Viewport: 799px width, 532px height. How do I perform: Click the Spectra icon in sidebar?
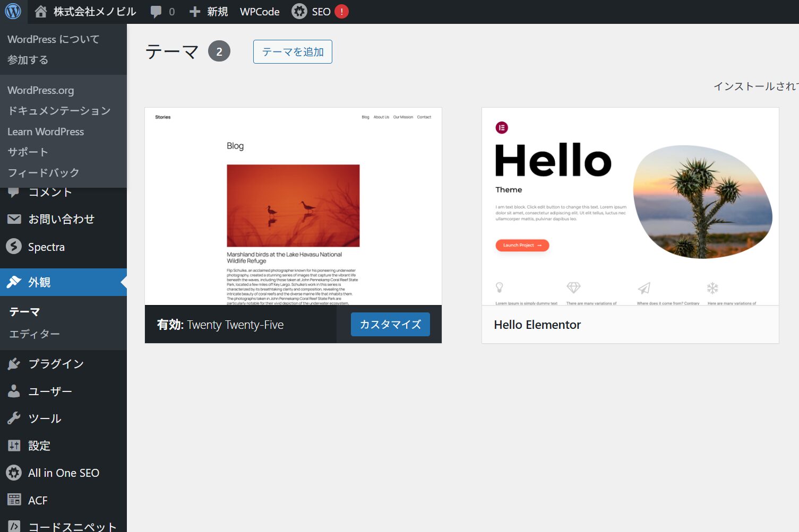tap(14, 247)
